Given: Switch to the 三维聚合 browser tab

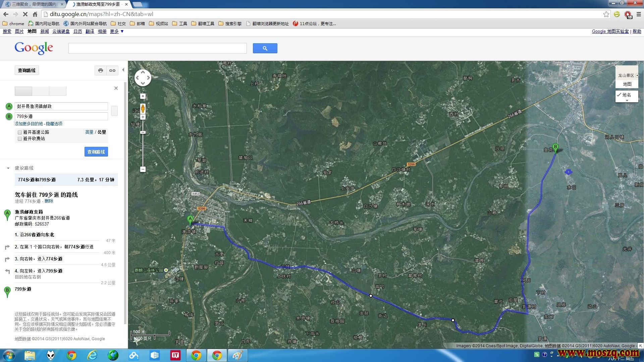Looking at the screenshot, I should (34, 4).
